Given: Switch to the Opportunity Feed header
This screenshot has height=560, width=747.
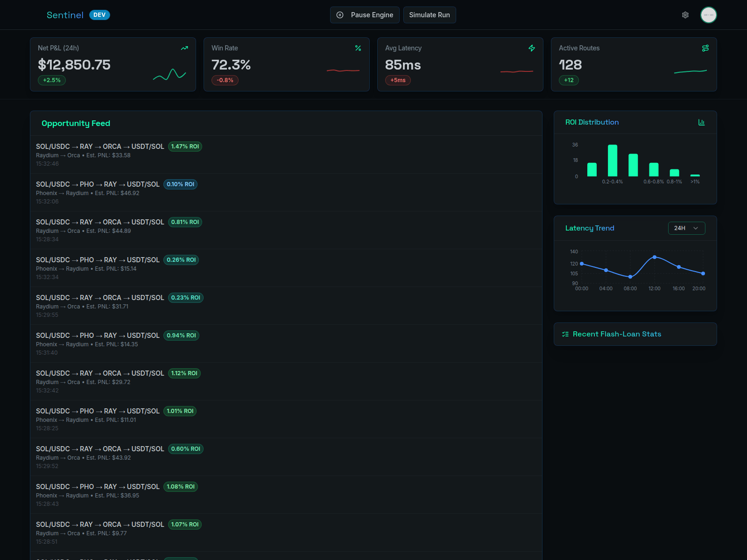Looking at the screenshot, I should [x=76, y=123].
